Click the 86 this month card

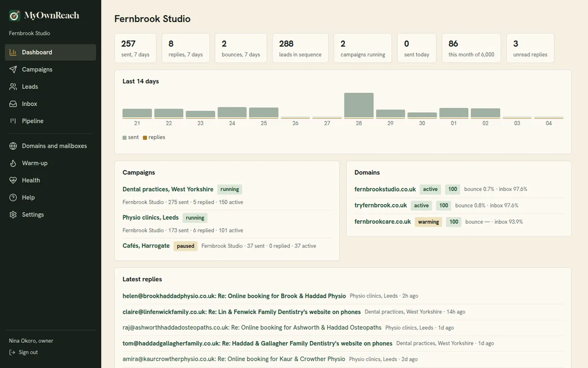click(471, 48)
